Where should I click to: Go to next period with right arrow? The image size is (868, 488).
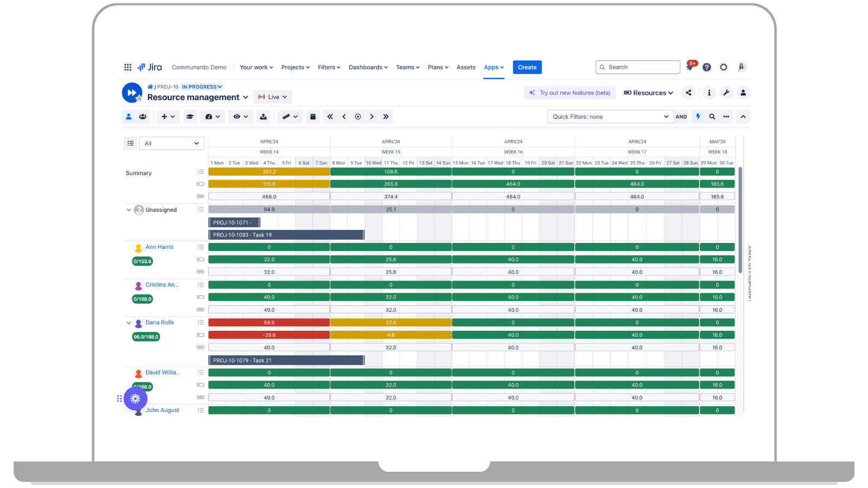click(x=372, y=117)
